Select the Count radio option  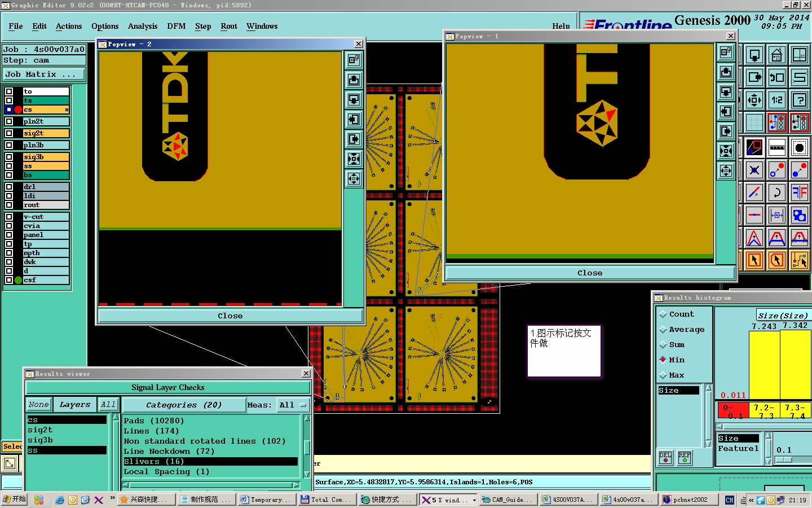tap(663, 314)
